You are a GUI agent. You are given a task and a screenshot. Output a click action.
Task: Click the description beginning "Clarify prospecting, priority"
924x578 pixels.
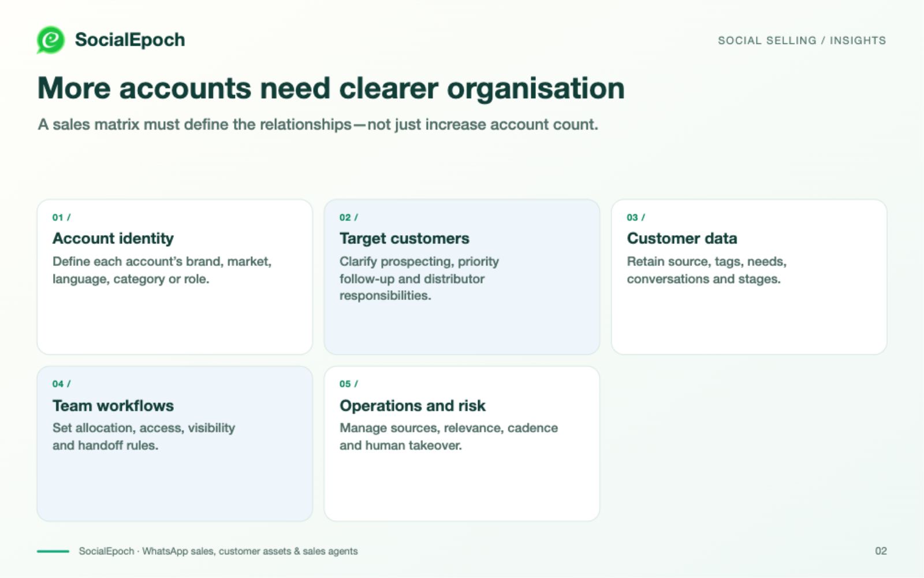pyautogui.click(x=419, y=279)
